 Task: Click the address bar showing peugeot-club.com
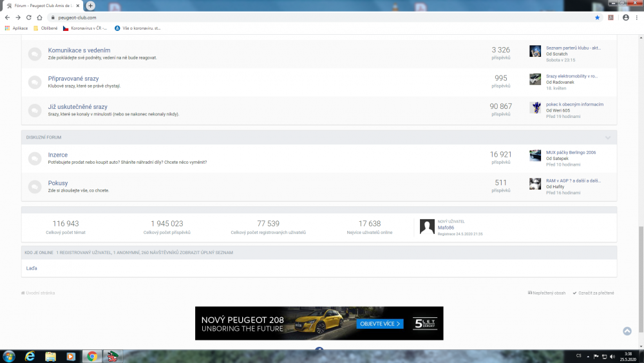tap(320, 17)
